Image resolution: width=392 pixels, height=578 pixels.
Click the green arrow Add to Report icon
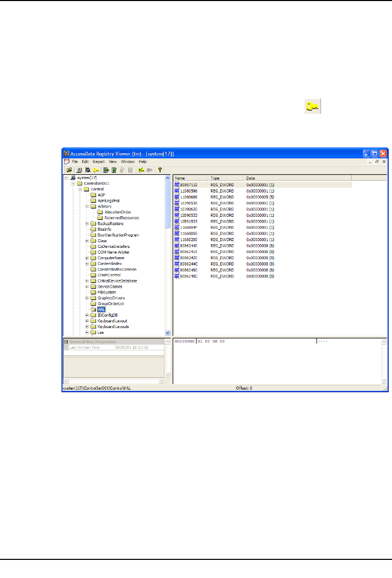point(106,170)
